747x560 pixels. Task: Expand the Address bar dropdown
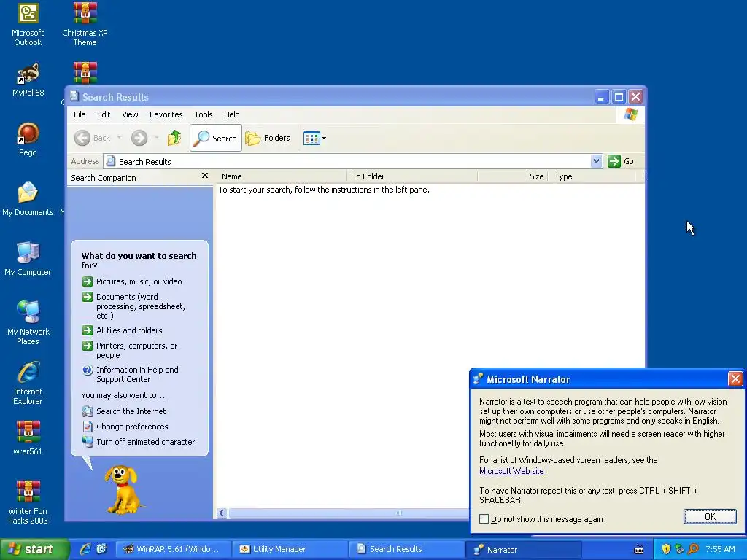pos(596,161)
